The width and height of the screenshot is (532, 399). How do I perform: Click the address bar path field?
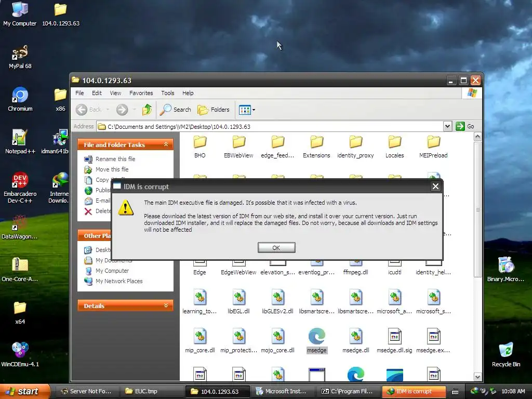point(270,127)
